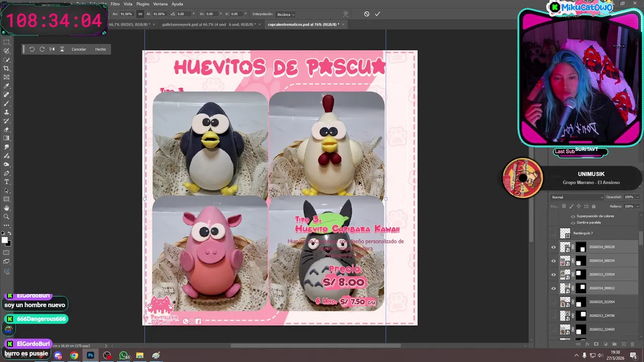The image size is (644, 362).
Task: Toggle the warp mode icon in options bar
Action: point(346,14)
